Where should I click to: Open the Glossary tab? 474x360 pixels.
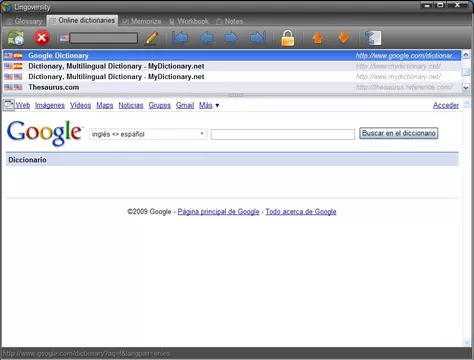25,21
